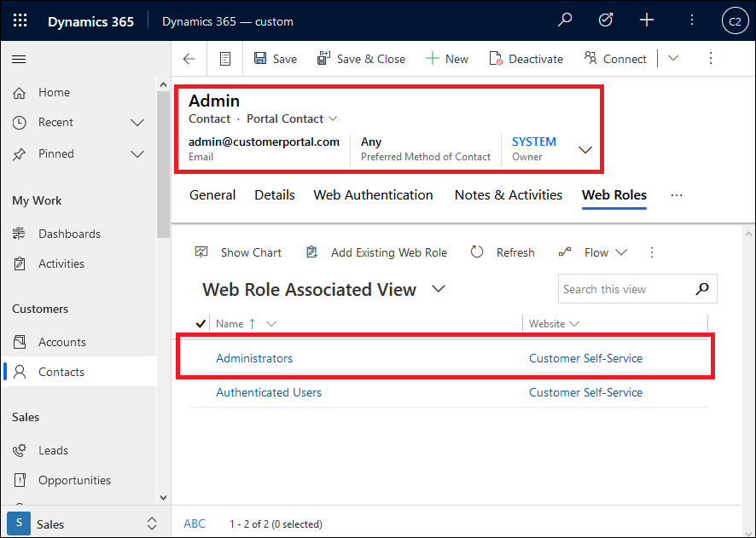Viewport: 756px width, 538px height.
Task: Click the search view magnifier button
Action: 702,289
